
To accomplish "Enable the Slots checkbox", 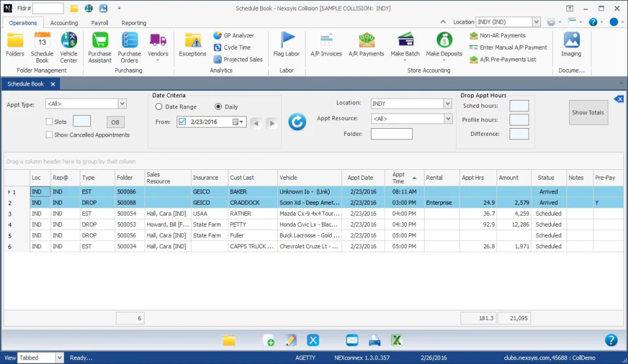I will tap(50, 122).
